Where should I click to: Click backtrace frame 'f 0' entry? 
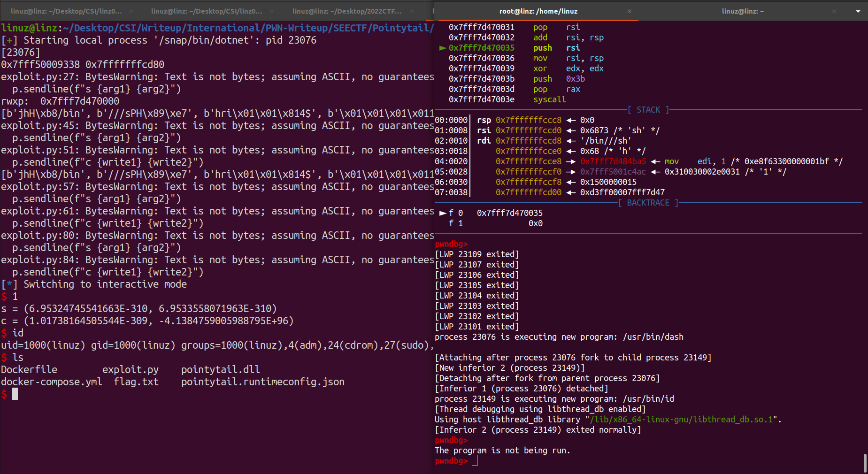coord(491,213)
